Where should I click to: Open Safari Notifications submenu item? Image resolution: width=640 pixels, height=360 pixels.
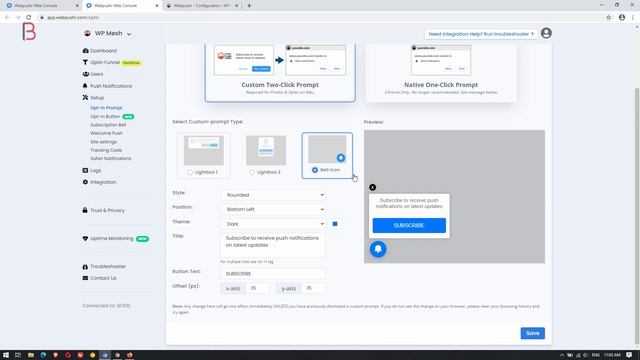pyautogui.click(x=111, y=158)
